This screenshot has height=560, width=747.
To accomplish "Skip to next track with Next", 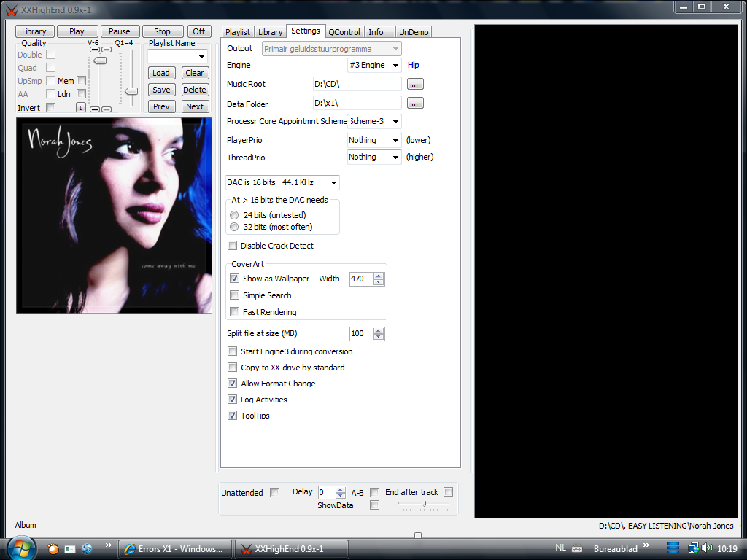I will (x=195, y=106).
